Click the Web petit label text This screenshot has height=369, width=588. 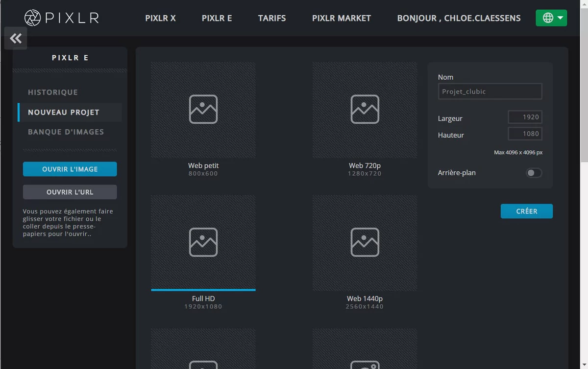tap(203, 166)
